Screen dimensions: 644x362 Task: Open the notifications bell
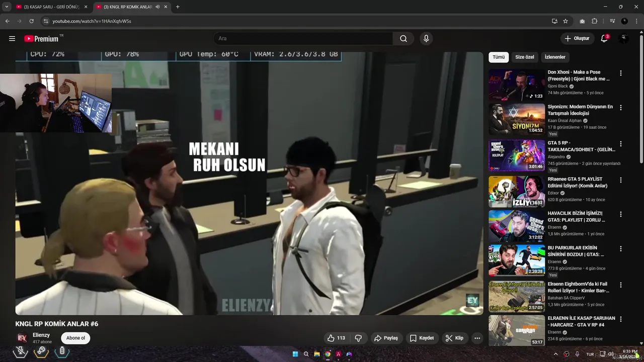point(604,39)
